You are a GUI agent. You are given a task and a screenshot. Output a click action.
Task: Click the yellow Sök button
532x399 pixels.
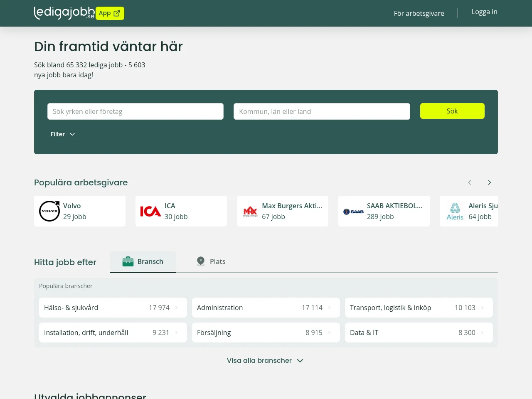(452, 111)
